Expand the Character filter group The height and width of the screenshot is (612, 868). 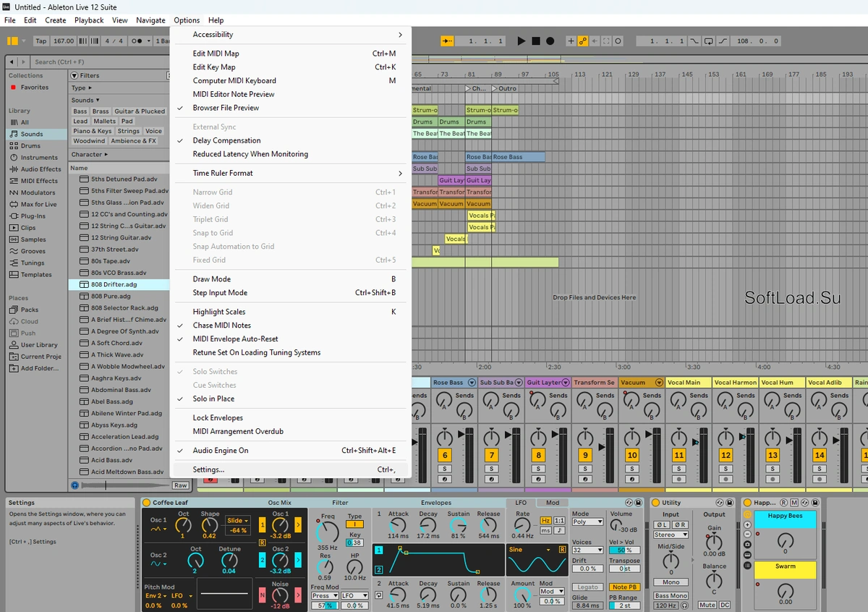89,154
